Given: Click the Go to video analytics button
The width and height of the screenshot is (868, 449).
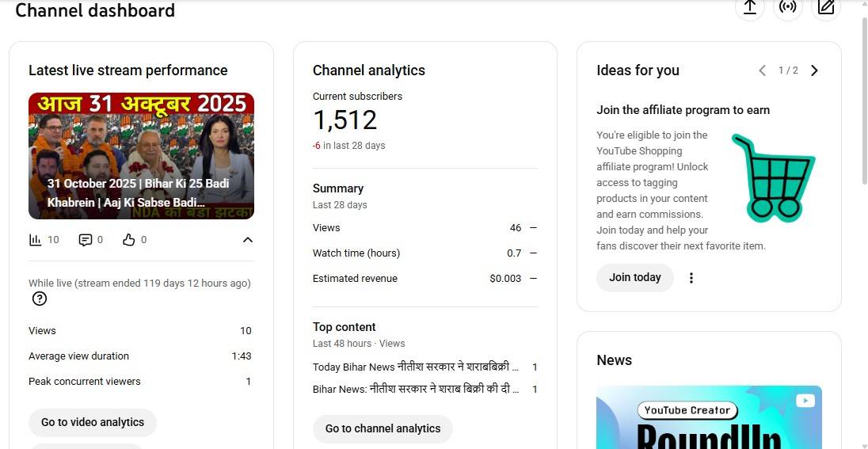Looking at the screenshot, I should click(x=93, y=422).
